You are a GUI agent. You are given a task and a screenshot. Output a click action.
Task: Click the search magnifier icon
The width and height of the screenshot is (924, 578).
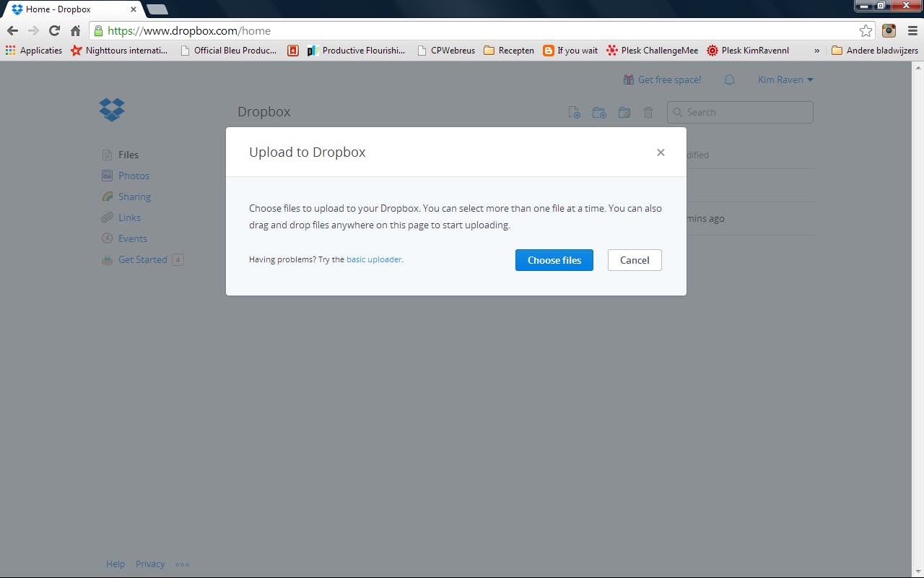(x=678, y=112)
